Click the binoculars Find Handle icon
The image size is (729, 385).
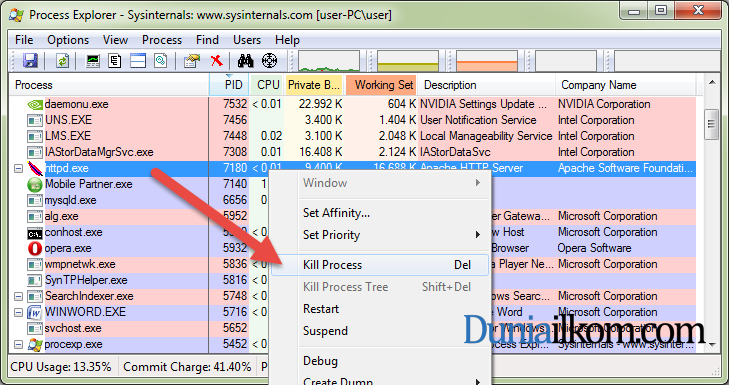[245, 60]
